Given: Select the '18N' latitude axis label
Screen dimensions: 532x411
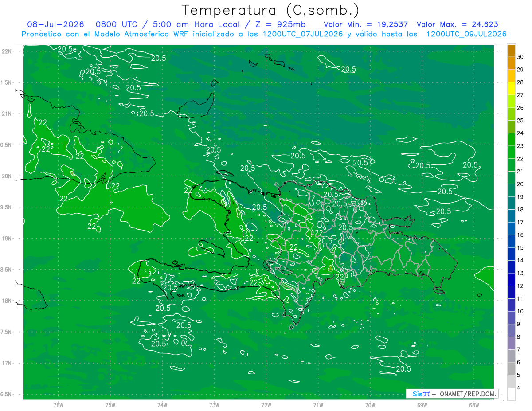Looking at the screenshot, I should pyautogui.click(x=6, y=301).
